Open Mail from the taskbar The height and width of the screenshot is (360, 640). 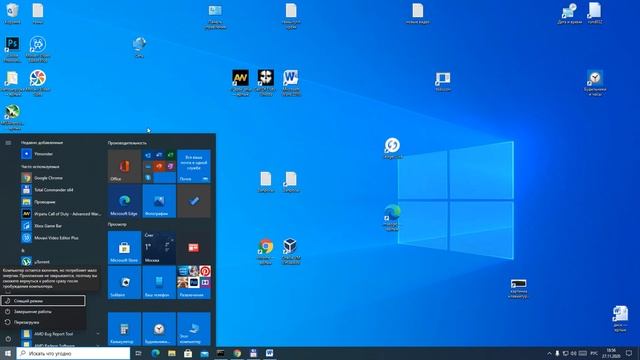(204, 353)
